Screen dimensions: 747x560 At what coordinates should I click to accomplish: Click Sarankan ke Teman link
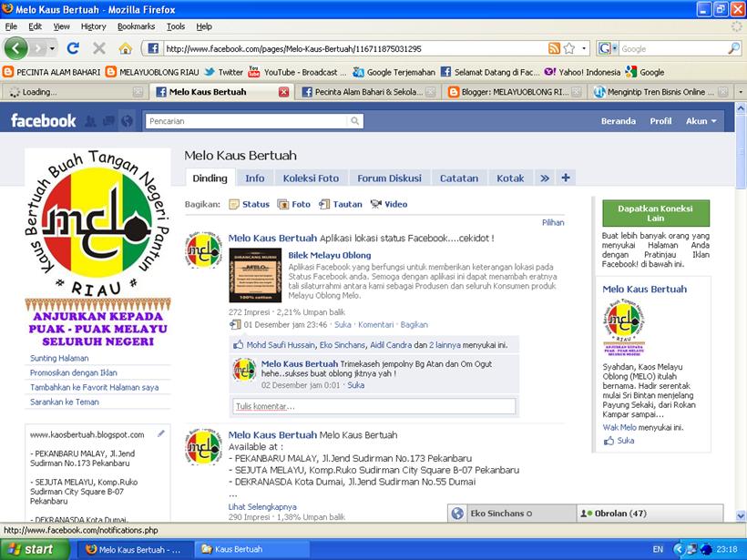coord(65,402)
